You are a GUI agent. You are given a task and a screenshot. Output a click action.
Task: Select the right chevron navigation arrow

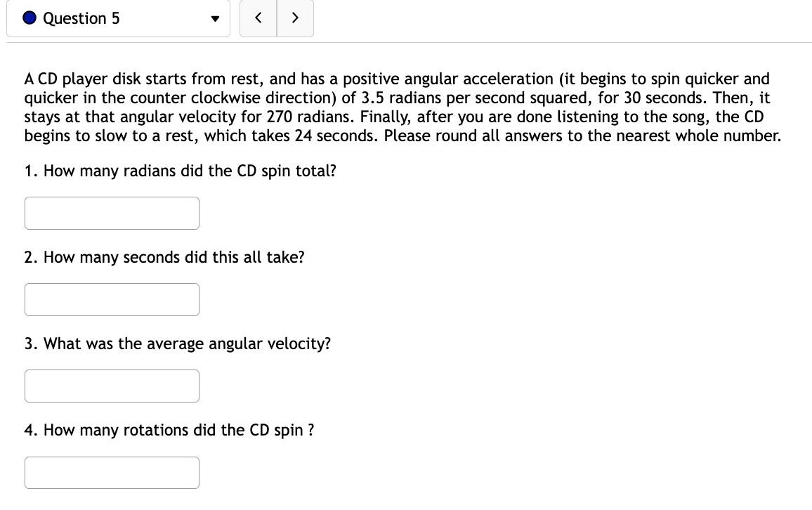295,18
